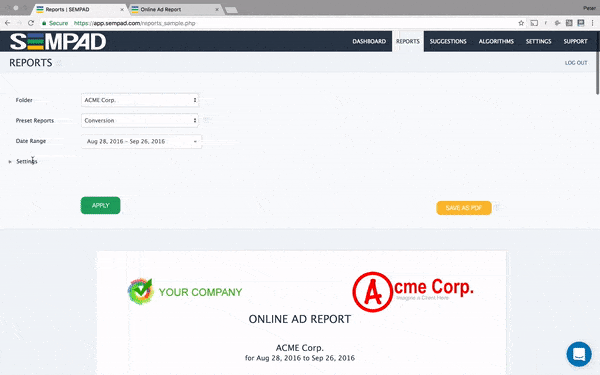The image size is (600, 375).
Task: Click the Folder field label
Action: coord(24,100)
